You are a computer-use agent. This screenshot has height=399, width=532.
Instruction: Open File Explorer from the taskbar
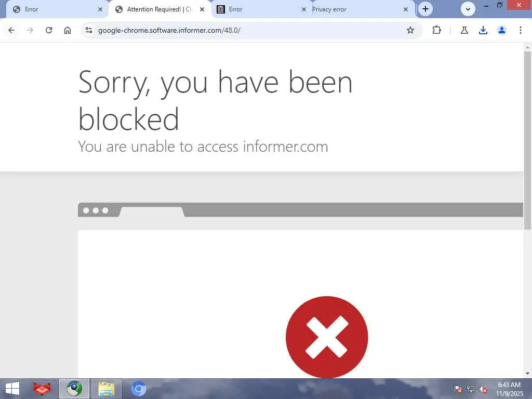pyautogui.click(x=106, y=389)
